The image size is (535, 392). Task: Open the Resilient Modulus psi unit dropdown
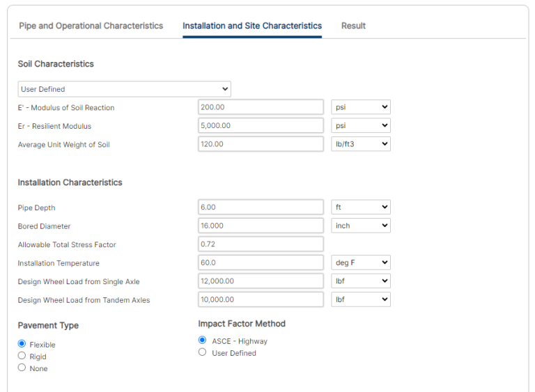[x=360, y=126]
